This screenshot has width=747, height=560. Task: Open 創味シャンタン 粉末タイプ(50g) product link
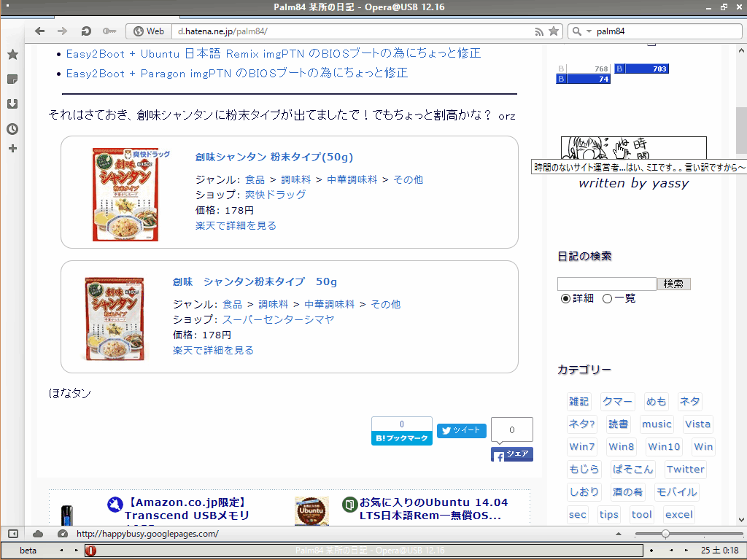(274, 157)
